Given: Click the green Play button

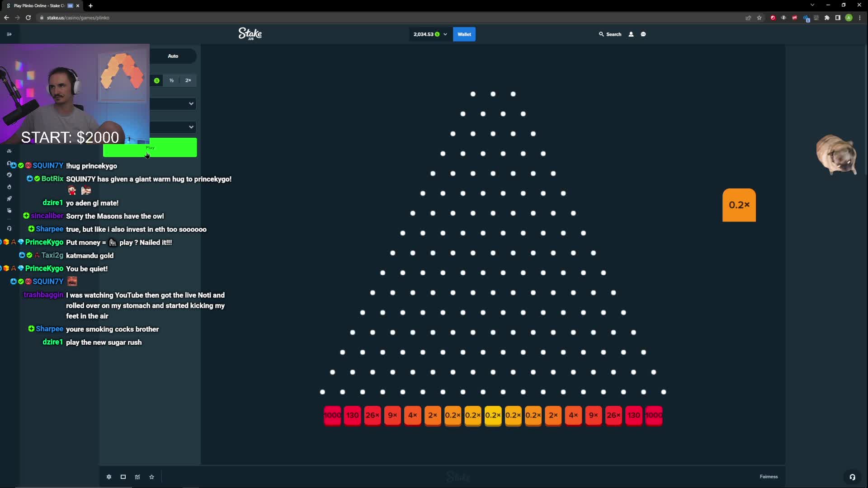Looking at the screenshot, I should [x=150, y=148].
